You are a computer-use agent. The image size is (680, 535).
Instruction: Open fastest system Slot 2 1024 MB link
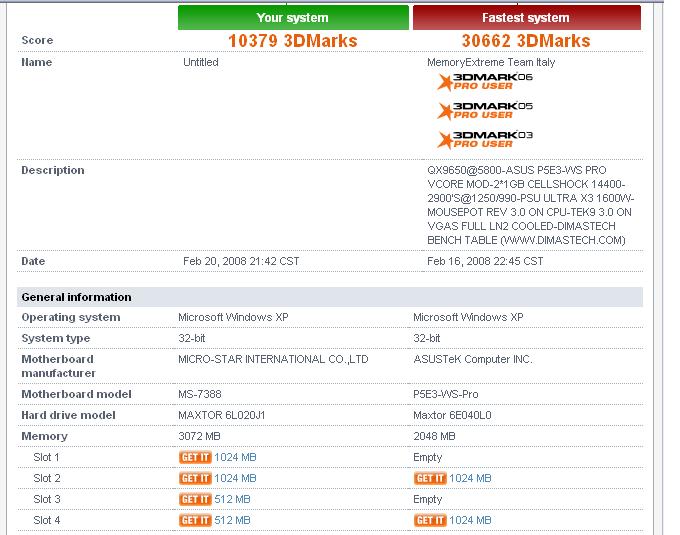(470, 478)
